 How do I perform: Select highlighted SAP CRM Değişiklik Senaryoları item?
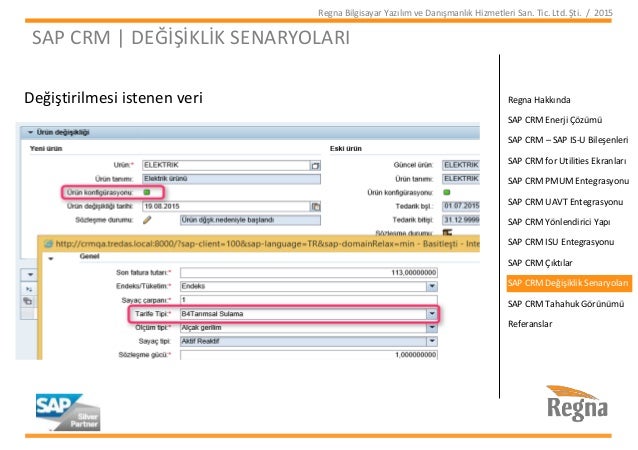[569, 283]
